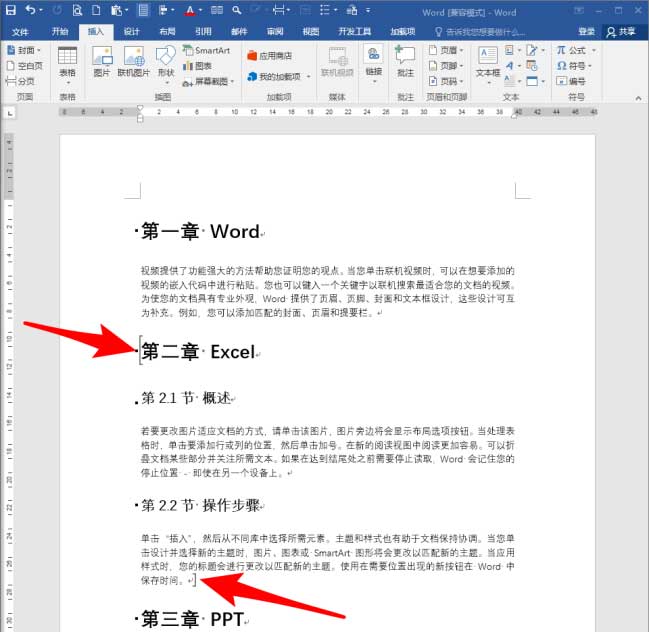The height and width of the screenshot is (632, 649).
Task: Click the bullet list icon in title bar
Action: click(325, 10)
